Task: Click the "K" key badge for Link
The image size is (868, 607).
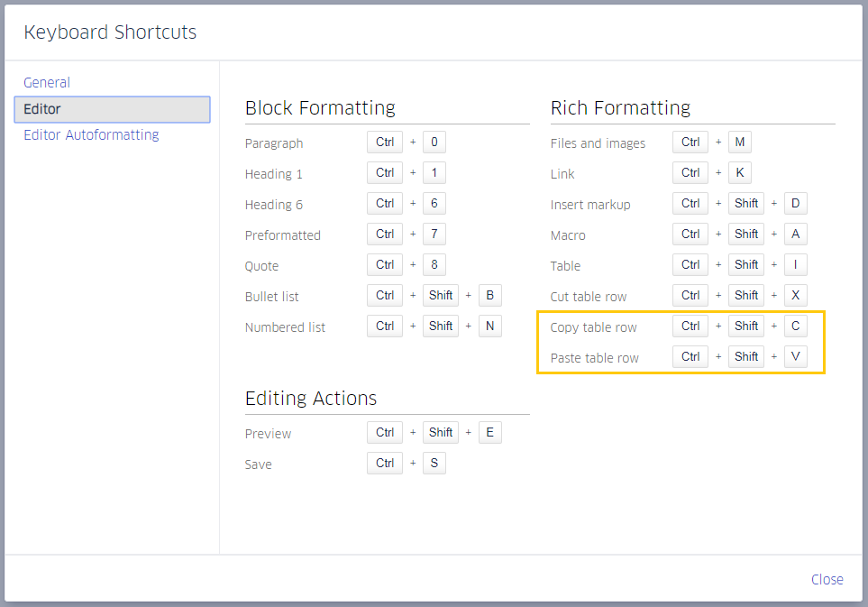Action: (x=739, y=172)
